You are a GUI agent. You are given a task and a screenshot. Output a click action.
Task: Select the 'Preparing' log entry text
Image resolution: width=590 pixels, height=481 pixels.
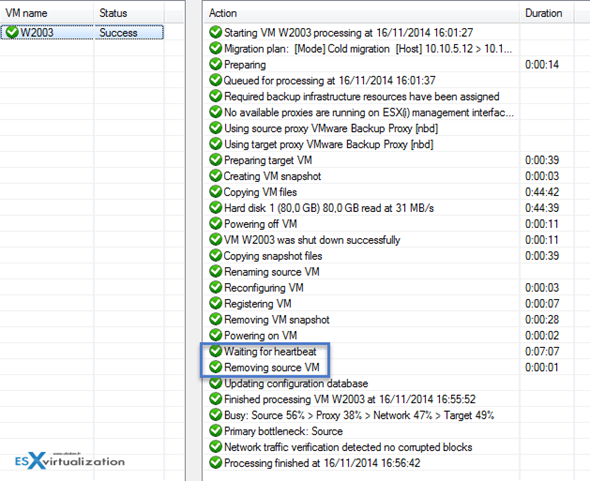[245, 65]
